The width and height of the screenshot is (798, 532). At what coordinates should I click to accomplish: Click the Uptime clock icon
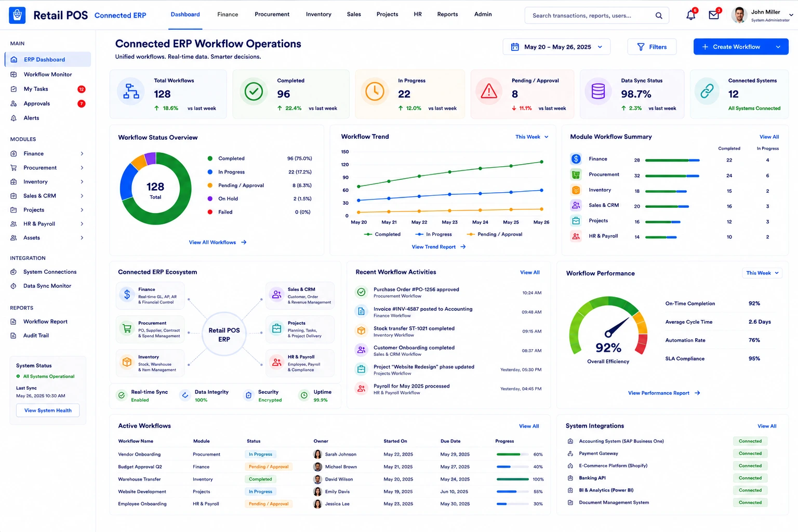(304, 395)
